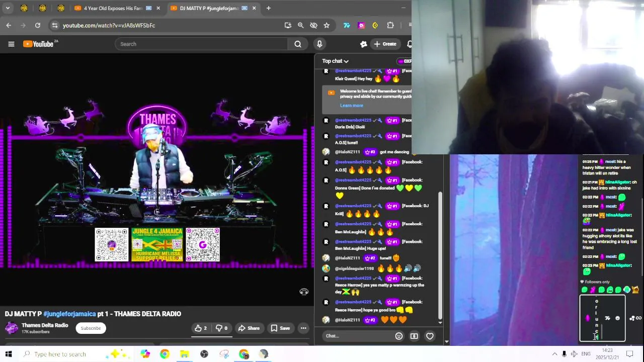Open the YouTube guide hamburger menu
644x362 pixels.
11,44
